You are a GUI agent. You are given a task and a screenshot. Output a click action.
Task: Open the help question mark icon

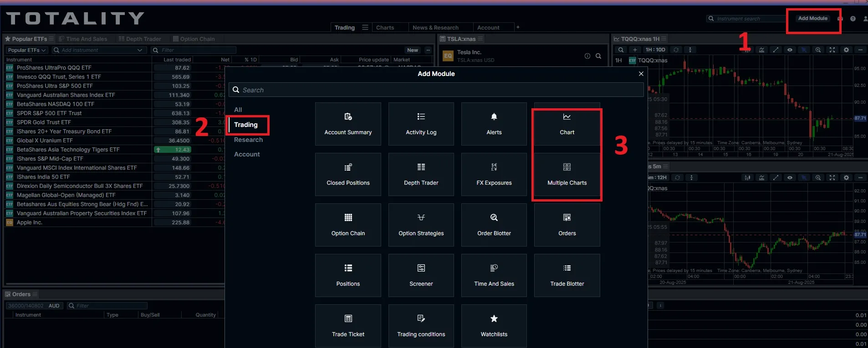853,19
